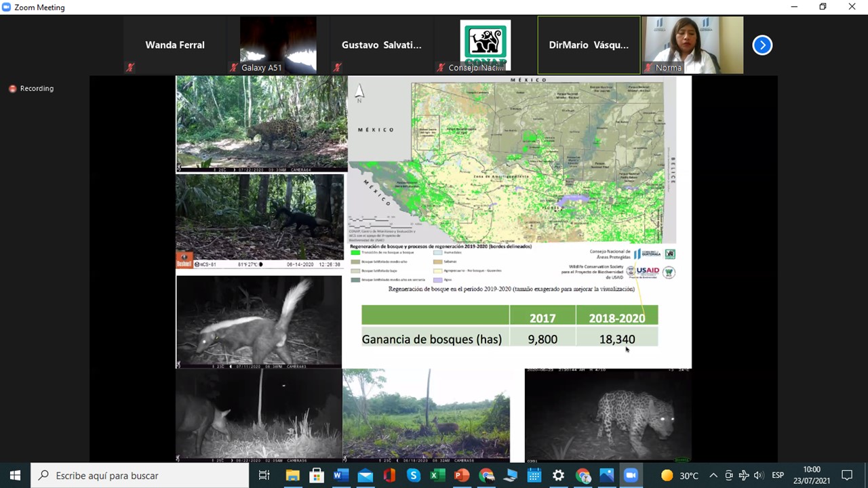Open Zoom icon in taskbar
Image resolution: width=868 pixels, height=488 pixels.
[631, 476]
